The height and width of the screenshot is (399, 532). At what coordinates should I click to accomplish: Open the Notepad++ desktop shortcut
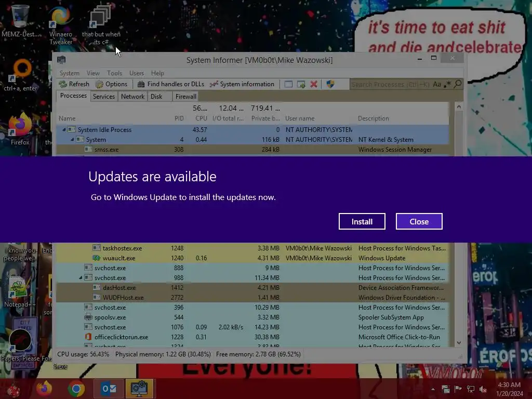tap(19, 291)
